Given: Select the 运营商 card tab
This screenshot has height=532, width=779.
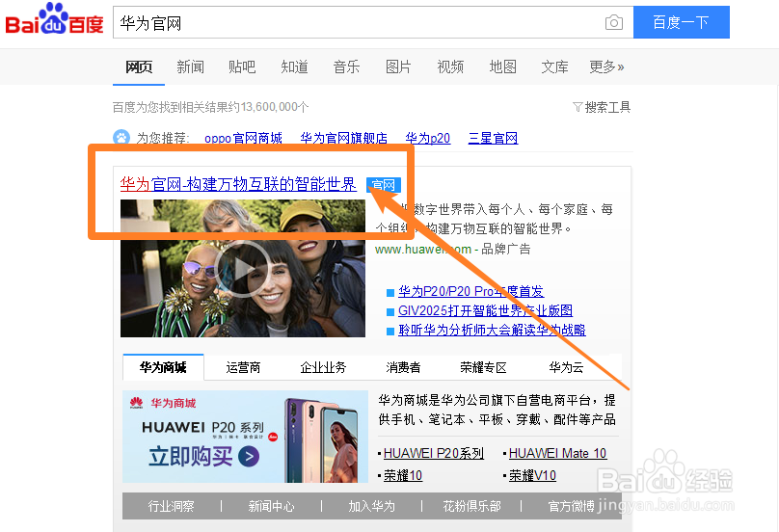Looking at the screenshot, I should [243, 367].
